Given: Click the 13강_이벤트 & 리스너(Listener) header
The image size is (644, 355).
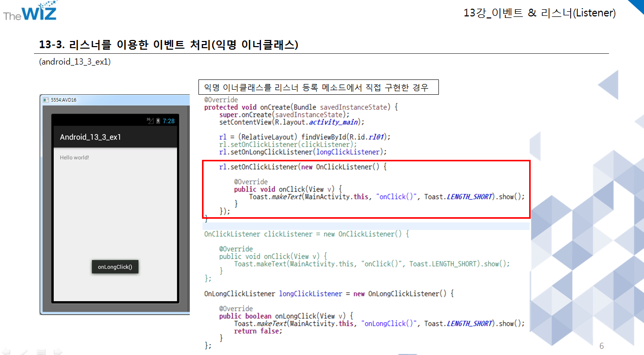Looking at the screenshot, I should point(539,13).
